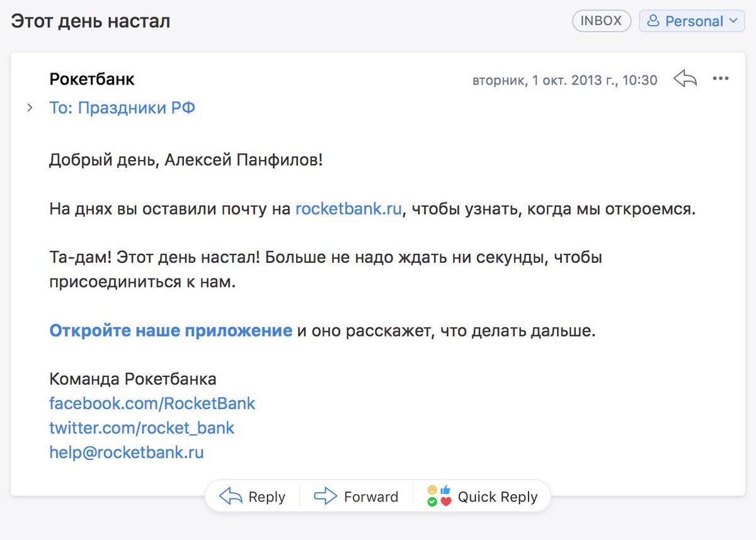
Task: Click the INBOX folder tag
Action: pos(601,21)
